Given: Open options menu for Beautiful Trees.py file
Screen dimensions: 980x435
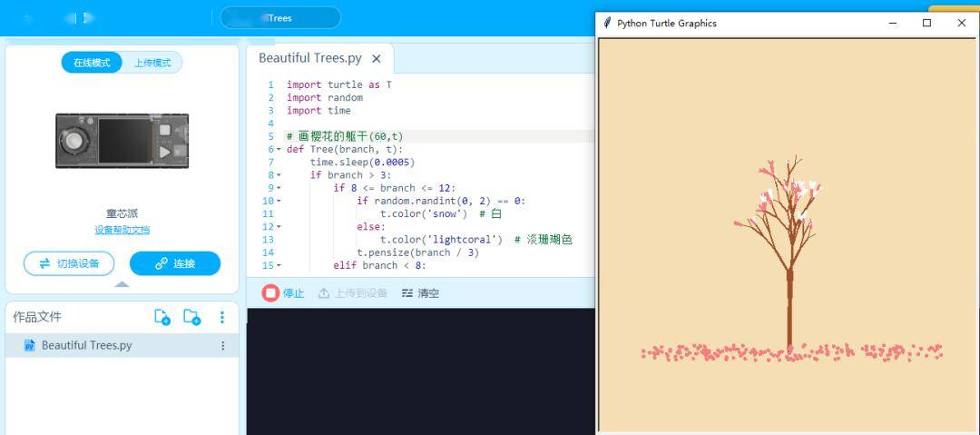Looking at the screenshot, I should (x=223, y=345).
